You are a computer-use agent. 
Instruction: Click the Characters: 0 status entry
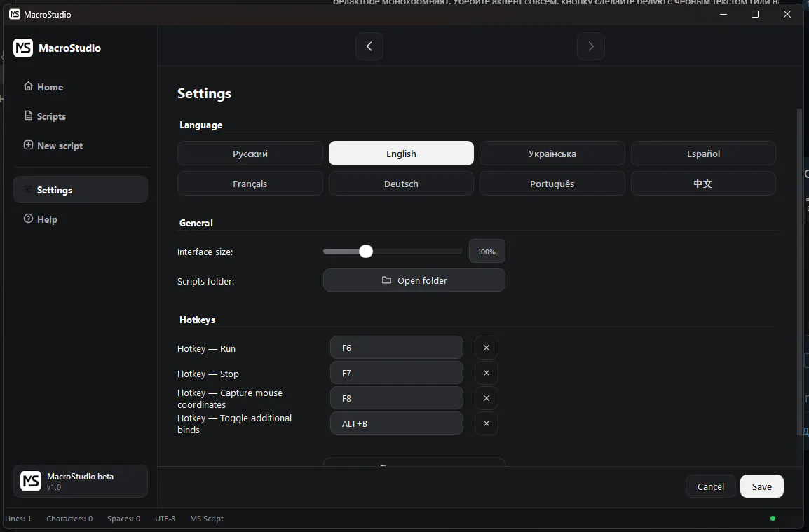point(69,519)
